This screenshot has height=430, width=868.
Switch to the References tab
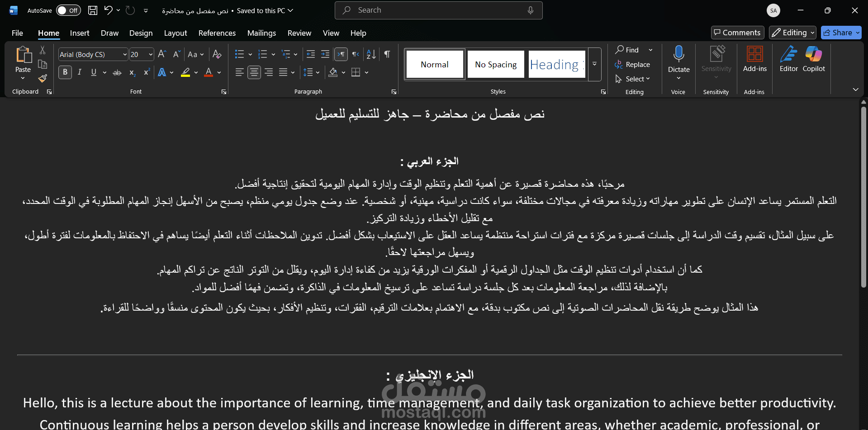click(x=217, y=33)
